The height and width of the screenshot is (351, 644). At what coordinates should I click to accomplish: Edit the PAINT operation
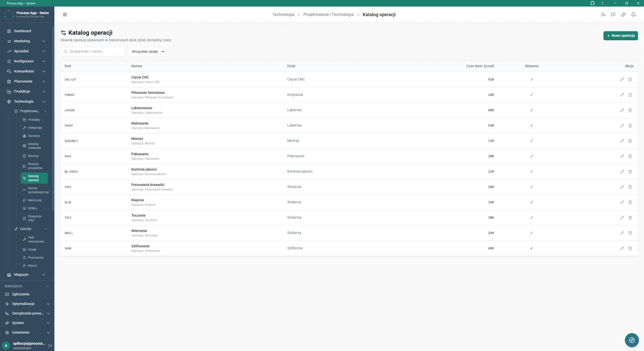pos(622,126)
